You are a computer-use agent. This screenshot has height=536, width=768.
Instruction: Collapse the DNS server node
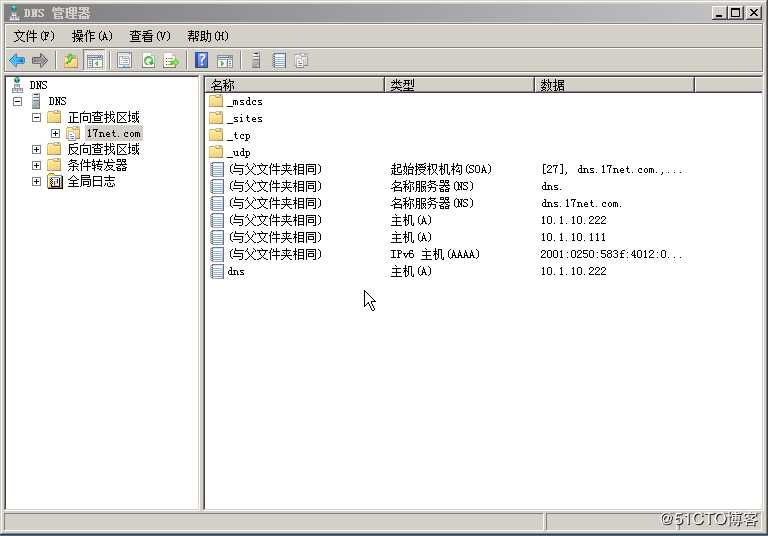(18, 101)
